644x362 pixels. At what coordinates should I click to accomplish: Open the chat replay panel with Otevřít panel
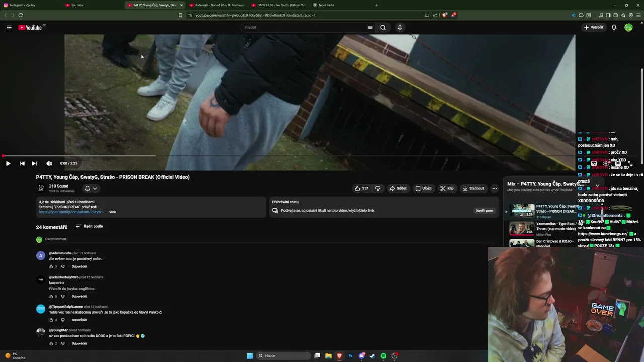[x=485, y=211]
